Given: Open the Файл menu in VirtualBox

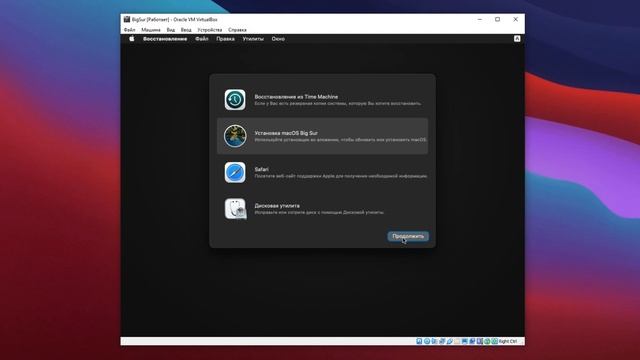Looking at the screenshot, I should (129, 30).
